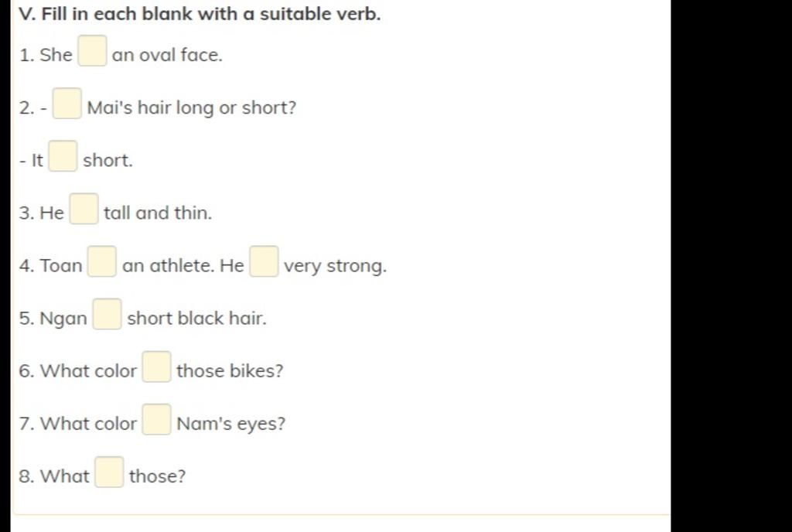Click the text 'tall and thin.'
This screenshot has width=792, height=532.
tap(158, 213)
